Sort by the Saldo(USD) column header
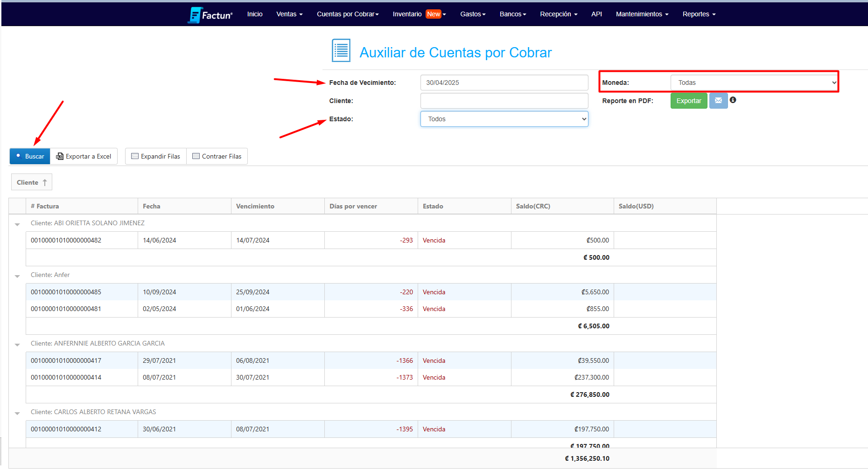The width and height of the screenshot is (868, 471). click(665, 206)
